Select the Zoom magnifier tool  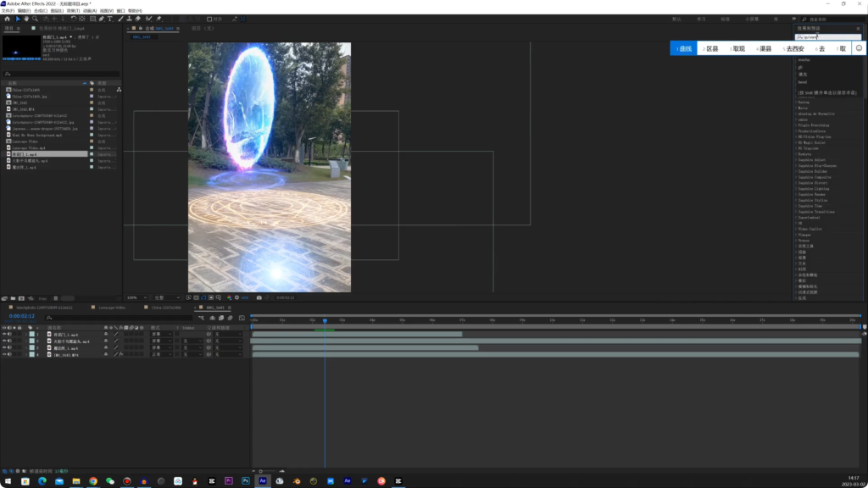coord(35,18)
